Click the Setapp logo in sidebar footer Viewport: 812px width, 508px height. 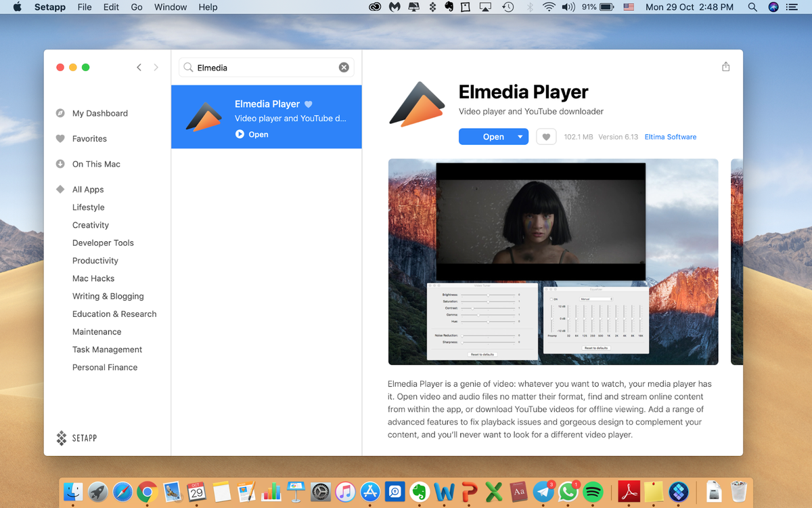pyautogui.click(x=62, y=438)
